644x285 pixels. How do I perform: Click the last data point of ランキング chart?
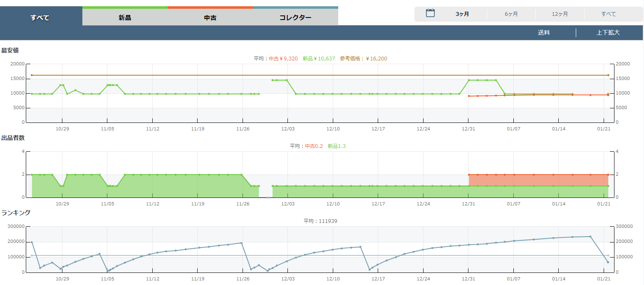point(608,262)
